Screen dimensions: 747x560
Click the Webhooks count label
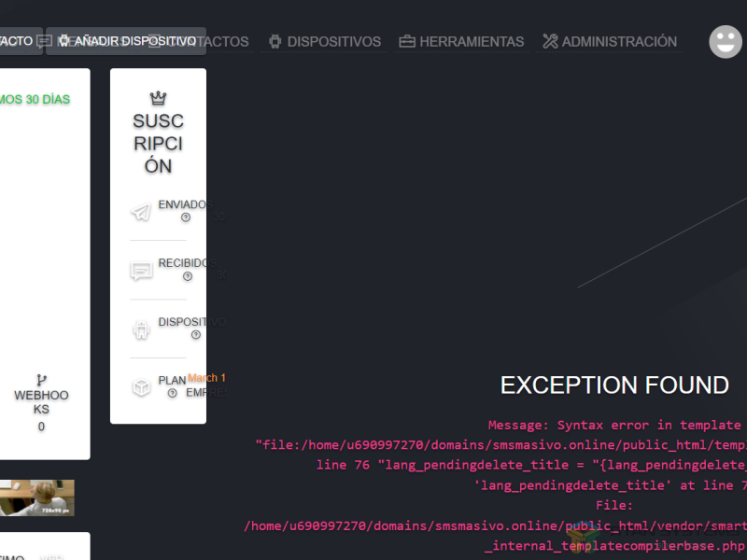(x=41, y=427)
